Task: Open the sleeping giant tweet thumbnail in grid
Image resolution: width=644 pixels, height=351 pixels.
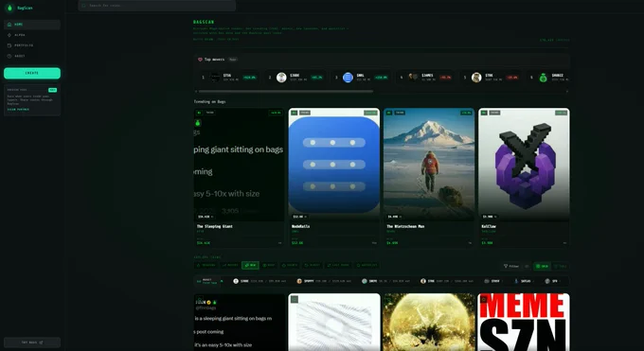Action: tap(239, 323)
